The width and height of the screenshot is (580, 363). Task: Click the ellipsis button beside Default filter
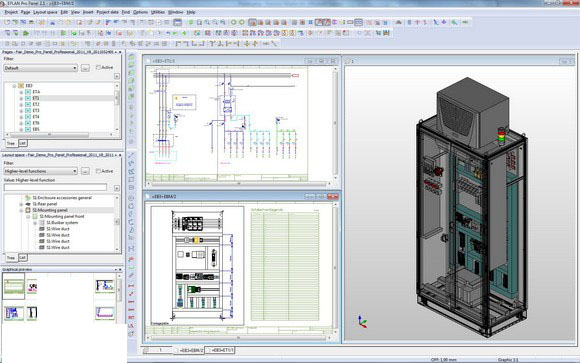(85, 68)
